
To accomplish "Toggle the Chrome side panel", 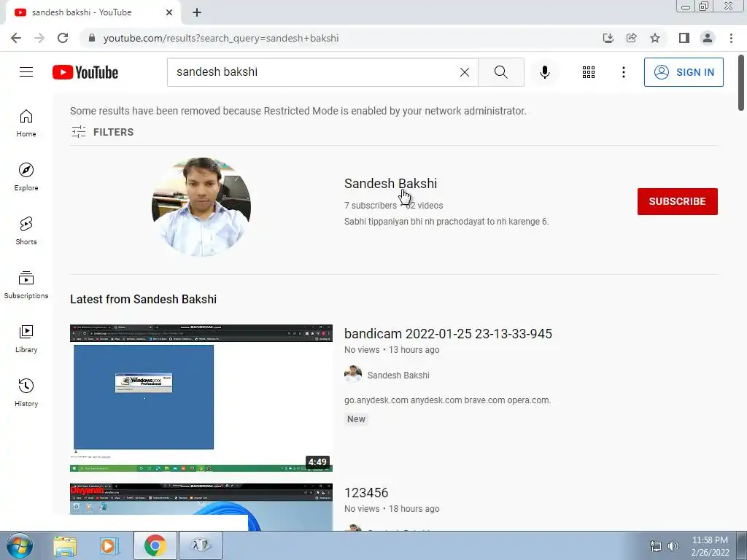I will [684, 38].
